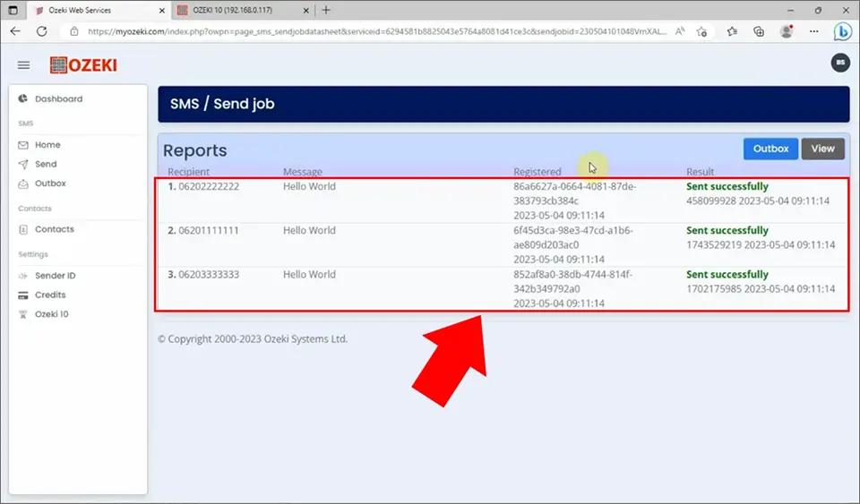Toggle the hamburger sidebar menu
This screenshot has height=504, width=860.
24,65
